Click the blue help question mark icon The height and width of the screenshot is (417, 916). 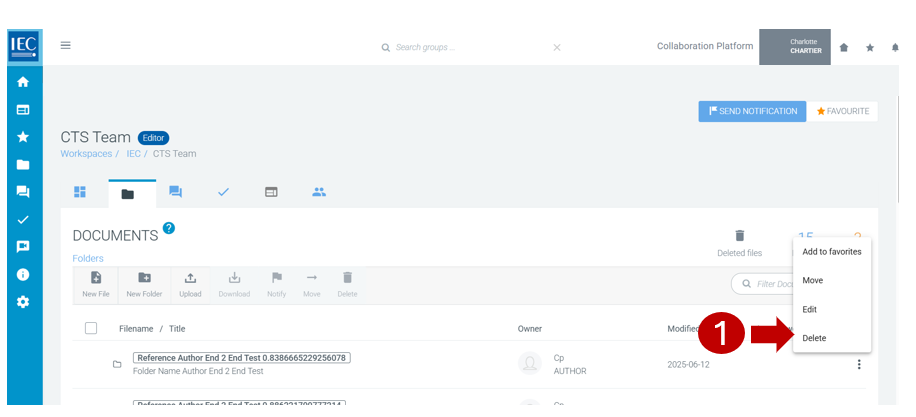click(169, 228)
